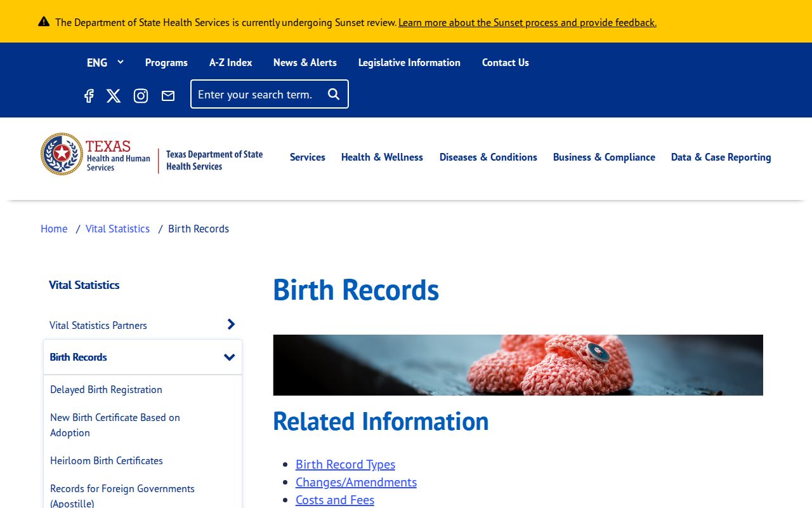This screenshot has height=508, width=812.
Task: Open the X (Twitter) social icon
Action: coord(114,96)
